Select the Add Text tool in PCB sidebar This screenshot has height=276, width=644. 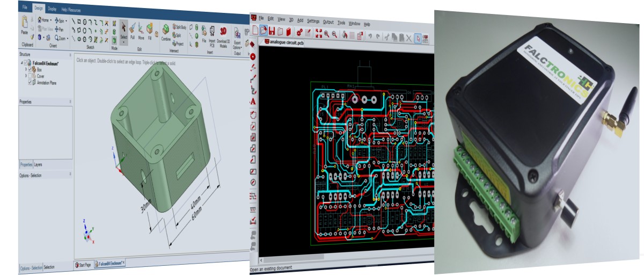(252, 101)
